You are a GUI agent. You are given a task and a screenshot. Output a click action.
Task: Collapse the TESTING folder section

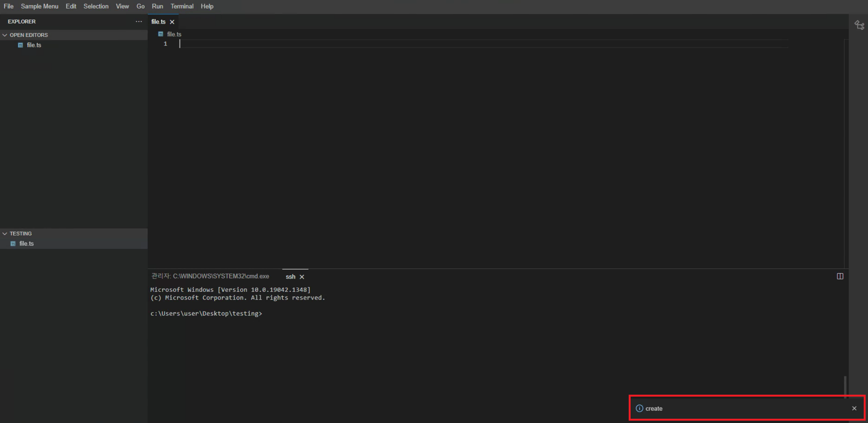pyautogui.click(x=5, y=233)
